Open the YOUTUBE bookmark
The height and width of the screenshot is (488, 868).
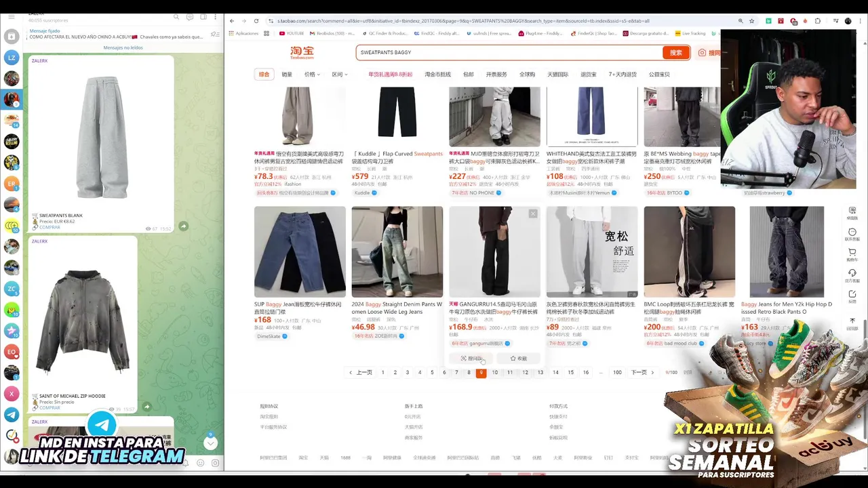292,33
